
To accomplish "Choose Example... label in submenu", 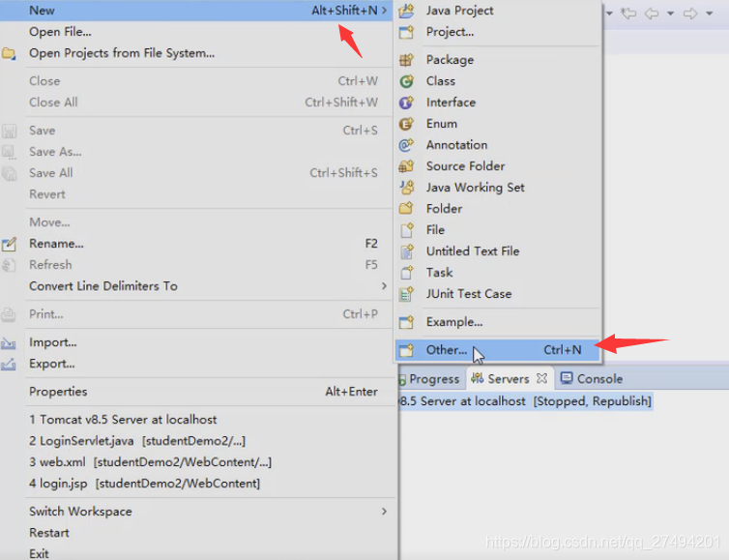I will pyautogui.click(x=454, y=322).
